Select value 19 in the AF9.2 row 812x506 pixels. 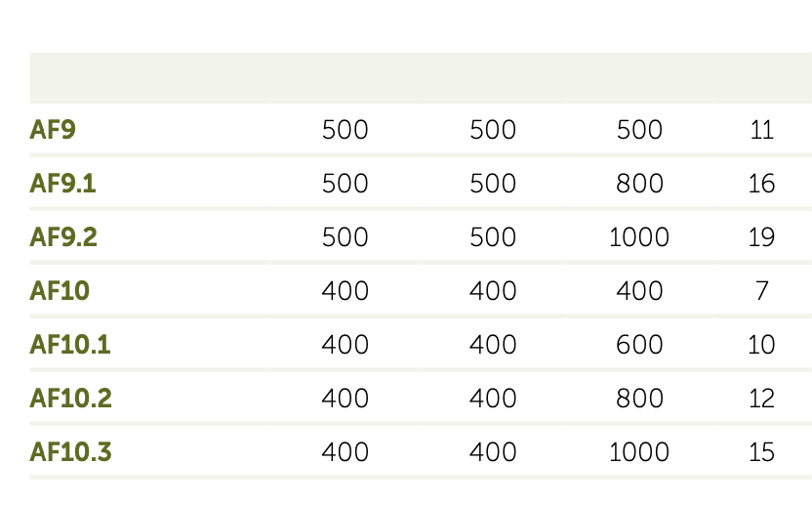(762, 237)
